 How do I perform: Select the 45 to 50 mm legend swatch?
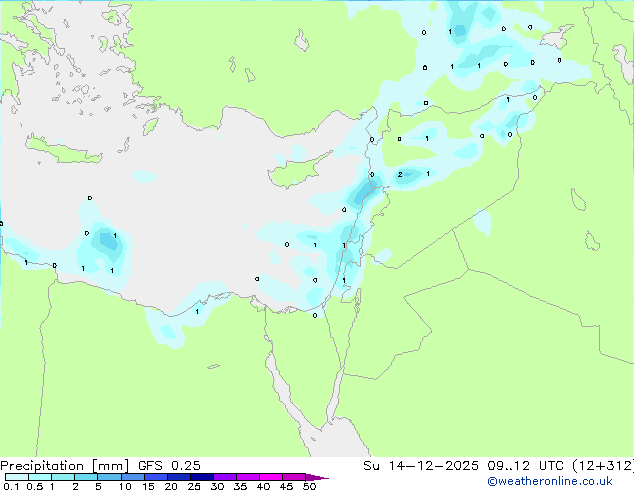[294, 477]
